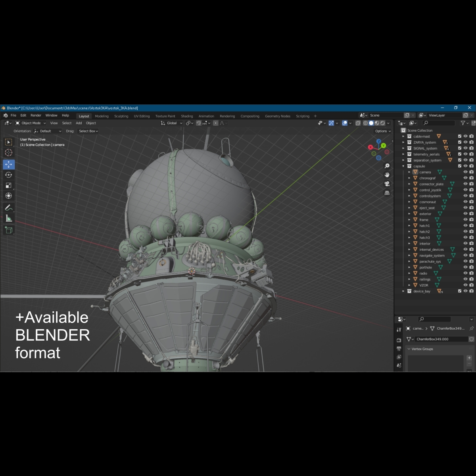
Task: Hide the telemetry_aerials collection via eye icon
Action: pos(466,154)
